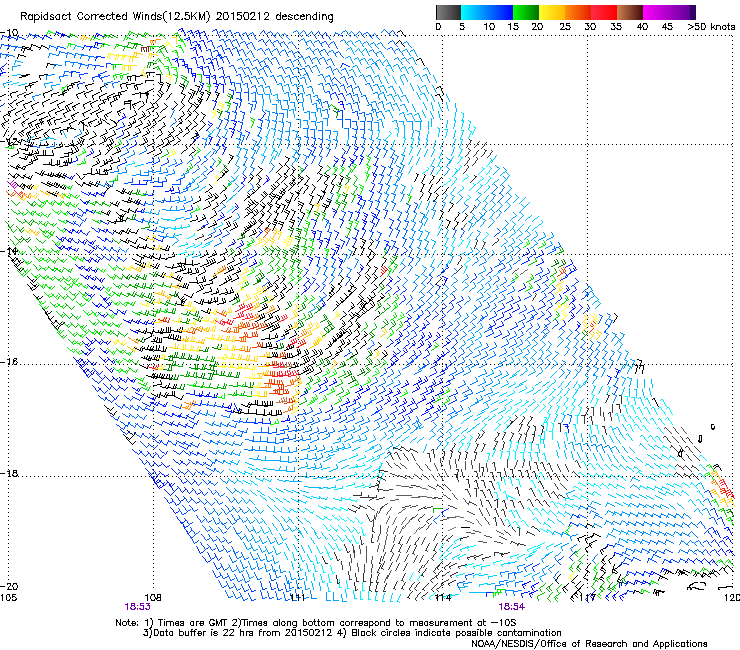
Task: Click the red 30-35 knots legend segment
Action: click(x=604, y=12)
